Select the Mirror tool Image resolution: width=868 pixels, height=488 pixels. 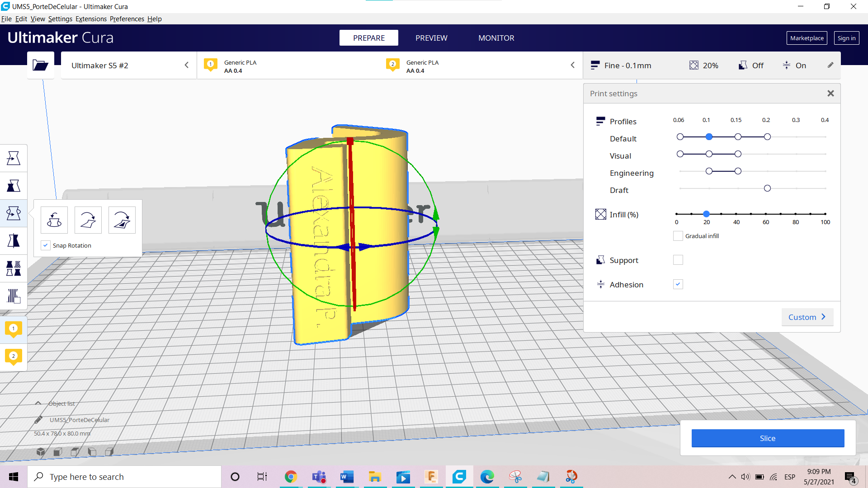[x=14, y=241]
